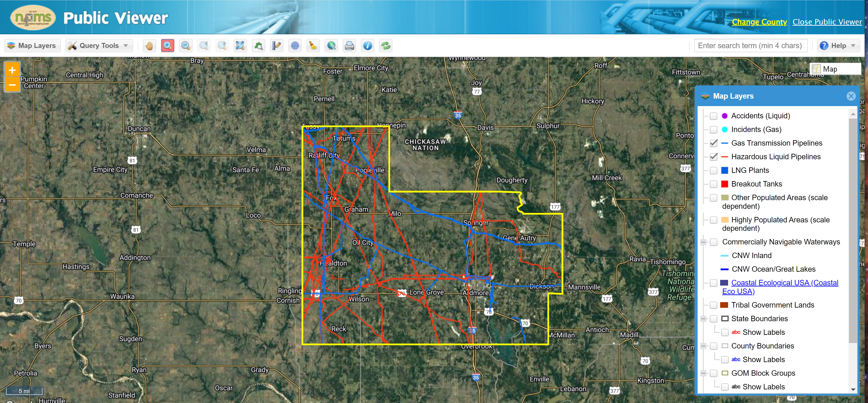This screenshot has width=868, height=403.
Task: Select the Zoom Out magnifier tool
Action: tap(186, 45)
